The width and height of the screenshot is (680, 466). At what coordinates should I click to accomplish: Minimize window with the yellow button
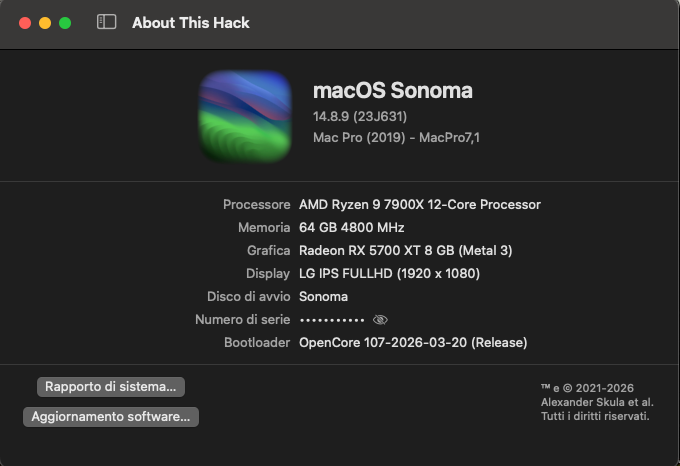[45, 23]
